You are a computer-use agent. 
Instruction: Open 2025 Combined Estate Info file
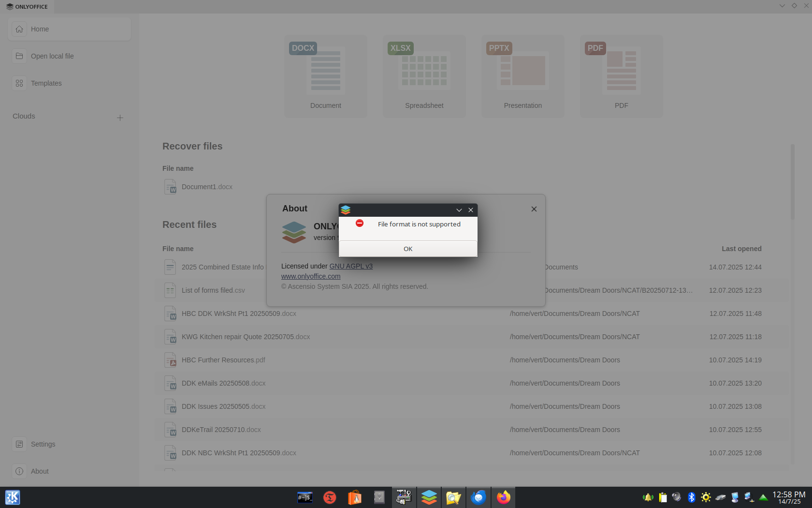click(223, 267)
